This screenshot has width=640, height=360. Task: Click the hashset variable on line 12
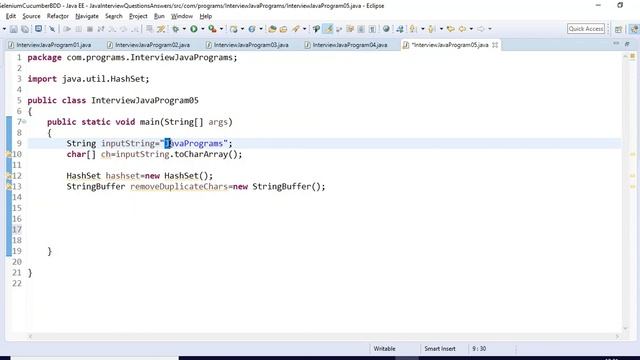tap(122, 176)
